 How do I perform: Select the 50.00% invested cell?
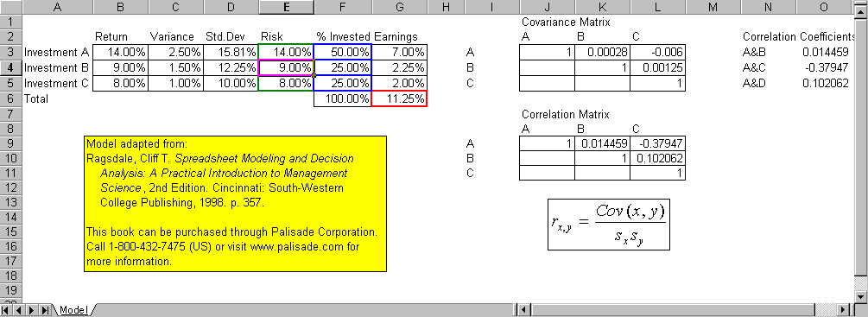[x=343, y=53]
